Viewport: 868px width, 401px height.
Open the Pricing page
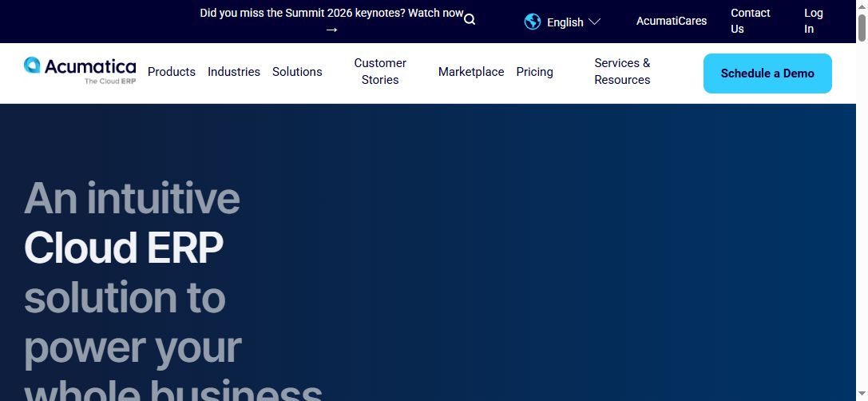(535, 72)
